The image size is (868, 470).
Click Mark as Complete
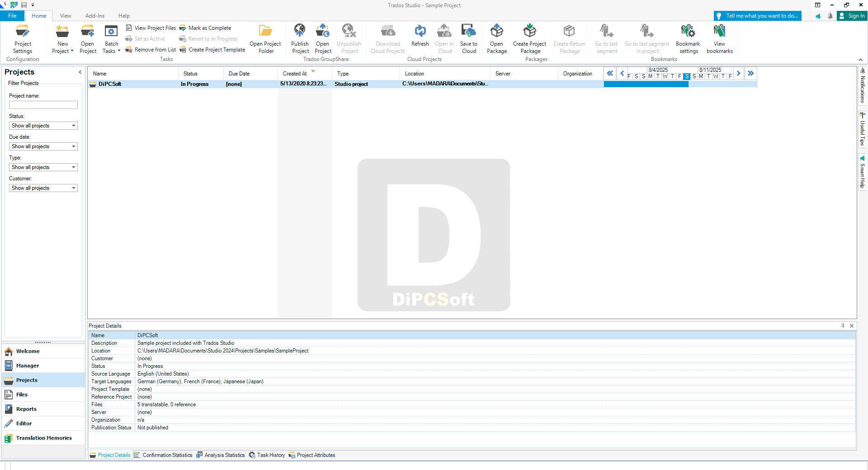click(205, 28)
